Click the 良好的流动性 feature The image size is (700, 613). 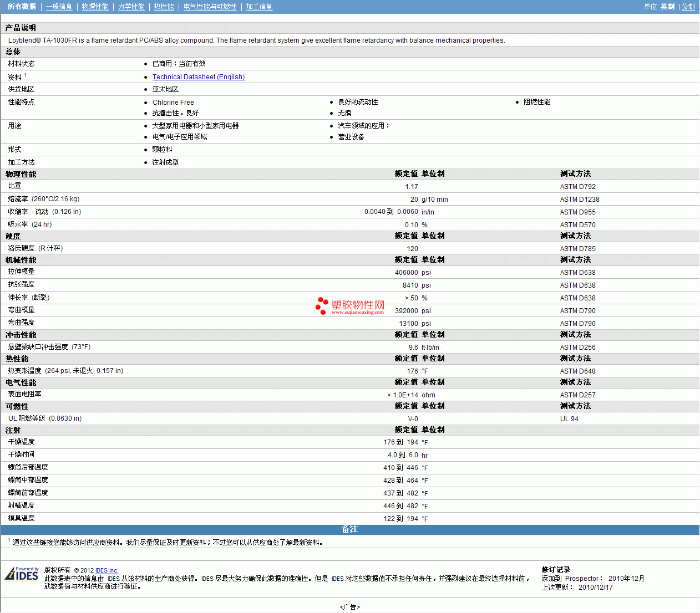[358, 102]
